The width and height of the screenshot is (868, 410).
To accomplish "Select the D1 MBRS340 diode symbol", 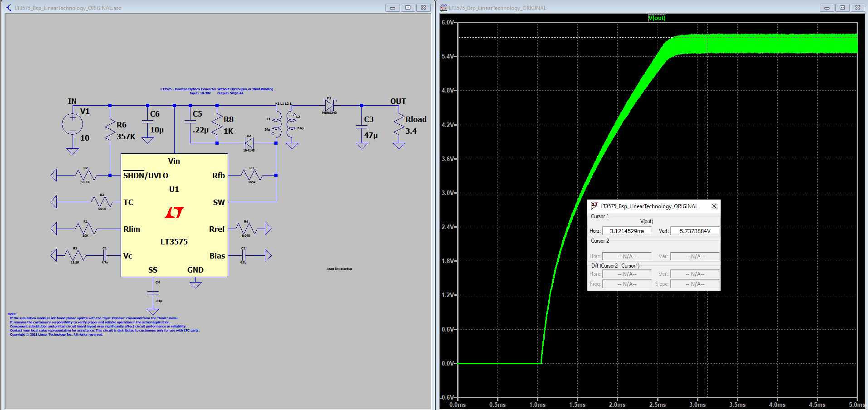I will pyautogui.click(x=330, y=105).
